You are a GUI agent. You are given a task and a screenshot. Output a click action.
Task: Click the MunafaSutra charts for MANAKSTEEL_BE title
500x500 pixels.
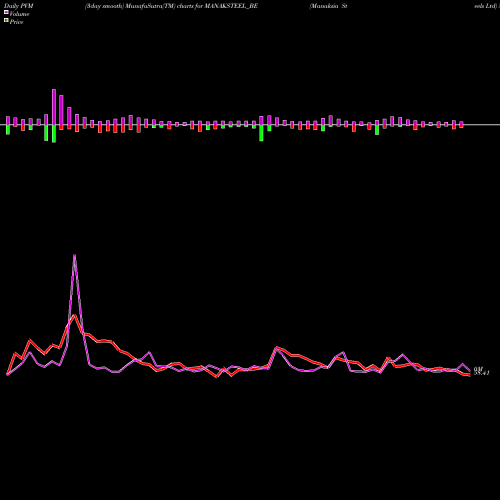[x=171, y=6]
